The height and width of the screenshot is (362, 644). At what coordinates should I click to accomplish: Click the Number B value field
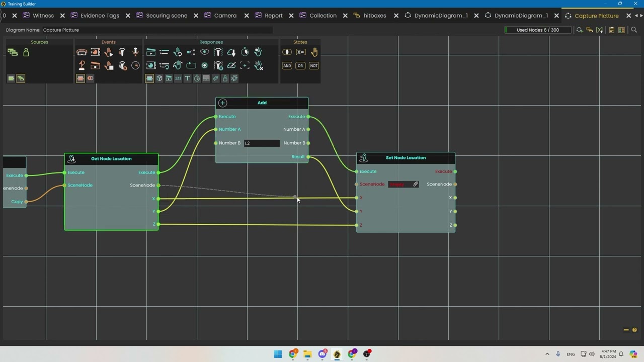tap(261, 143)
